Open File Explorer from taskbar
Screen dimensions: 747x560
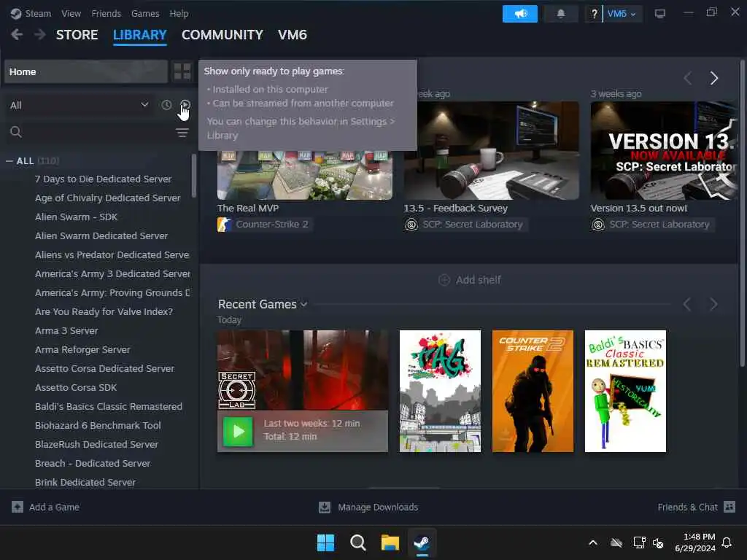[390, 542]
